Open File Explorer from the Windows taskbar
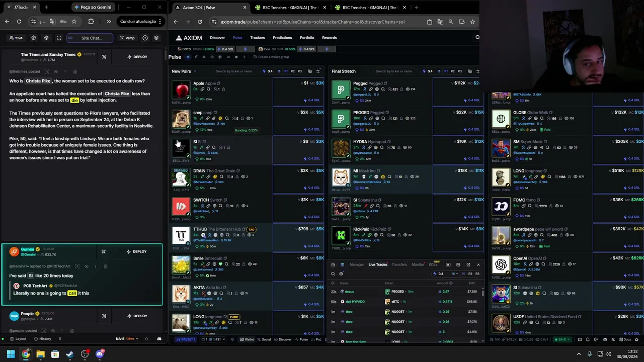Viewport: 644px width, 362px height. [x=40, y=354]
